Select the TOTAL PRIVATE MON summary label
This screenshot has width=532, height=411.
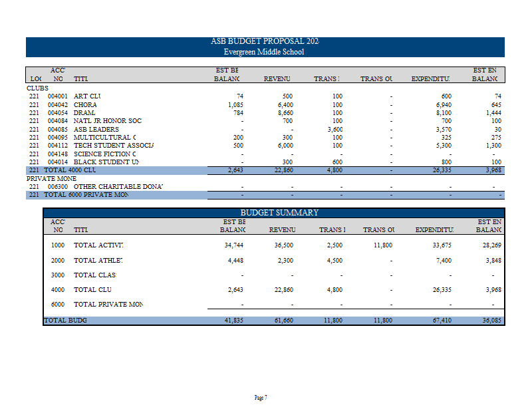[108, 305]
